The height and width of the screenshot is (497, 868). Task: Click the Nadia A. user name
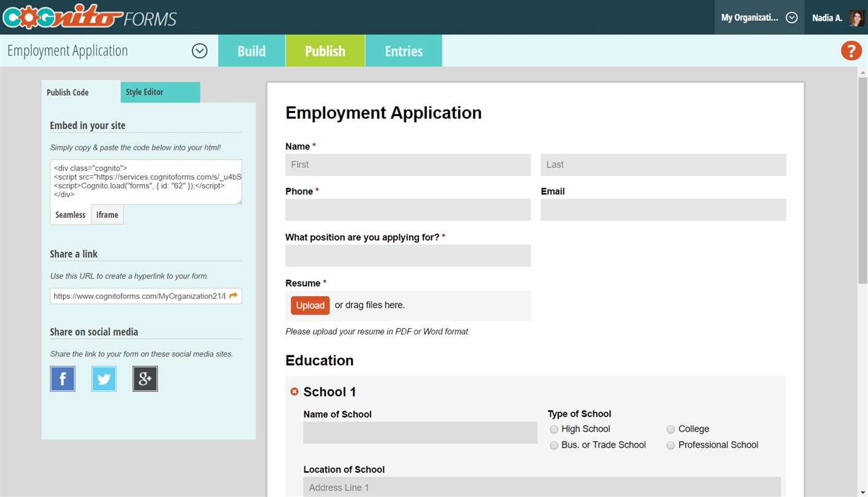tap(827, 18)
